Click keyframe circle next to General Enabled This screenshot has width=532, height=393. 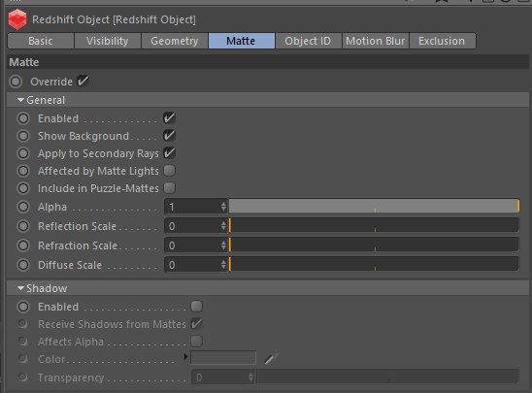(x=23, y=118)
